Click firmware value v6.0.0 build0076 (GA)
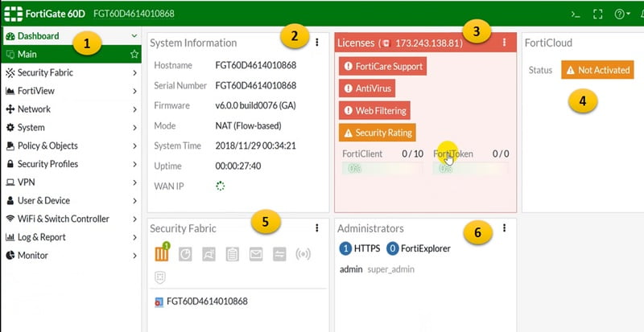Screen dimensions: 644x332 click(255, 105)
